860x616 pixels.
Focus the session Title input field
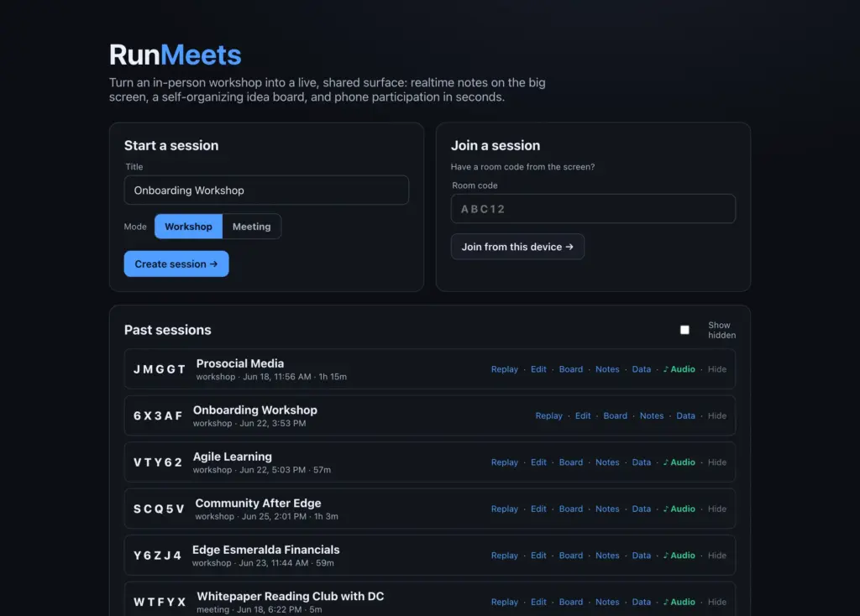[266, 191]
